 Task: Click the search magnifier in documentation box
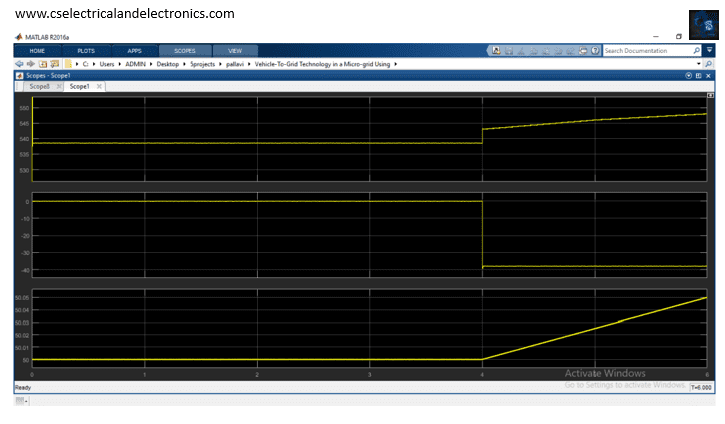coord(697,50)
